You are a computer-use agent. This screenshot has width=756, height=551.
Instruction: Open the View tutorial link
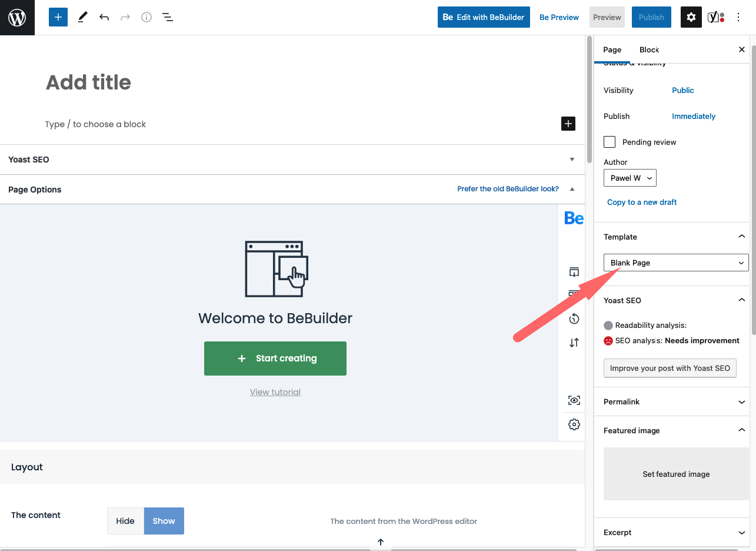[x=275, y=392]
